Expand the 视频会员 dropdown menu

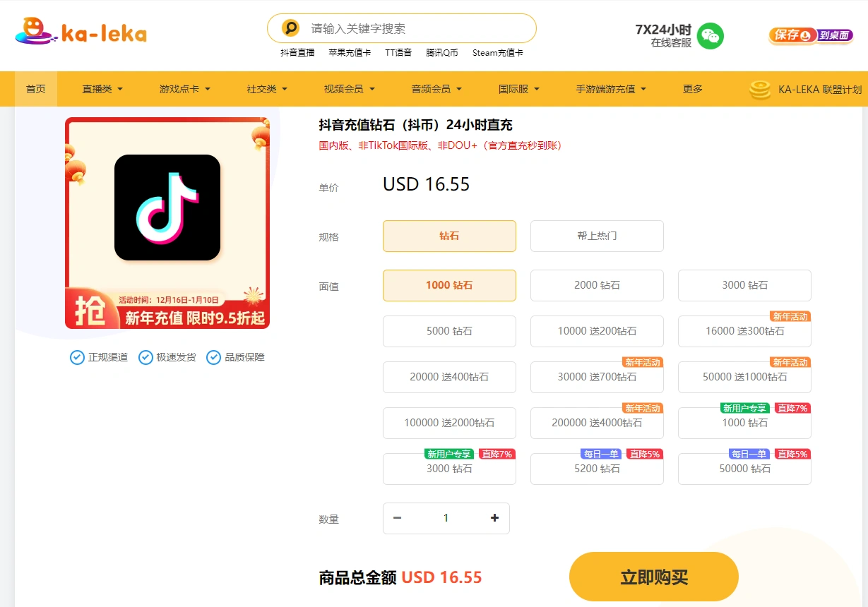(350, 89)
